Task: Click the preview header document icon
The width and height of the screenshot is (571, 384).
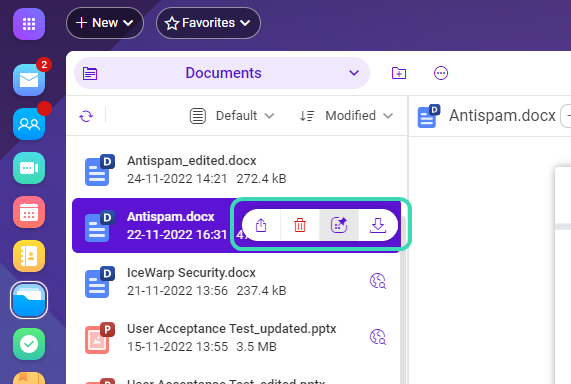Action: (x=429, y=116)
